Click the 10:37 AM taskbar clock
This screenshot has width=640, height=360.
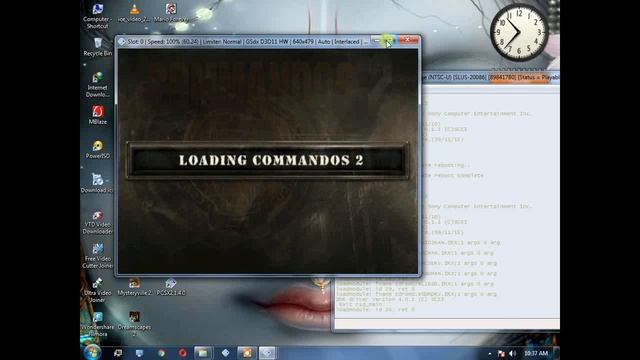(x=536, y=353)
